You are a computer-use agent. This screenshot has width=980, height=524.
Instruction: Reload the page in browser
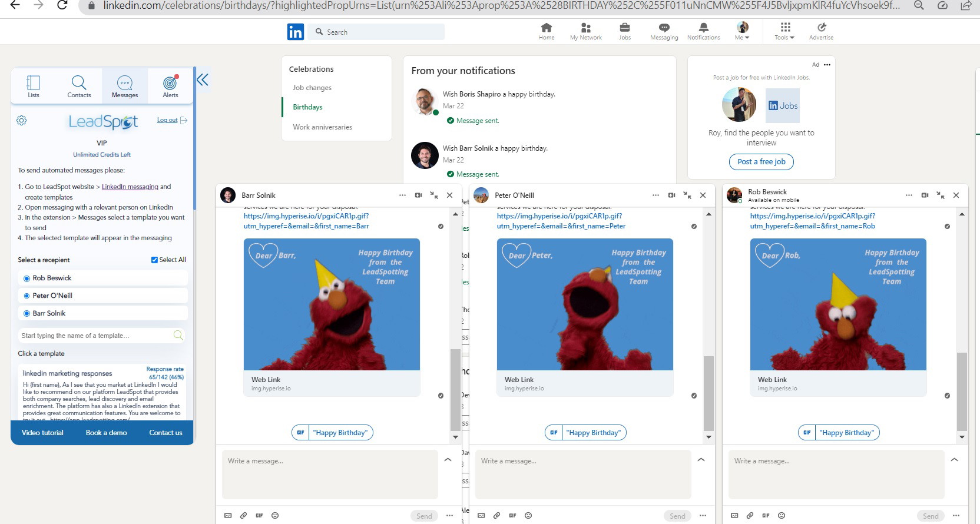(62, 5)
